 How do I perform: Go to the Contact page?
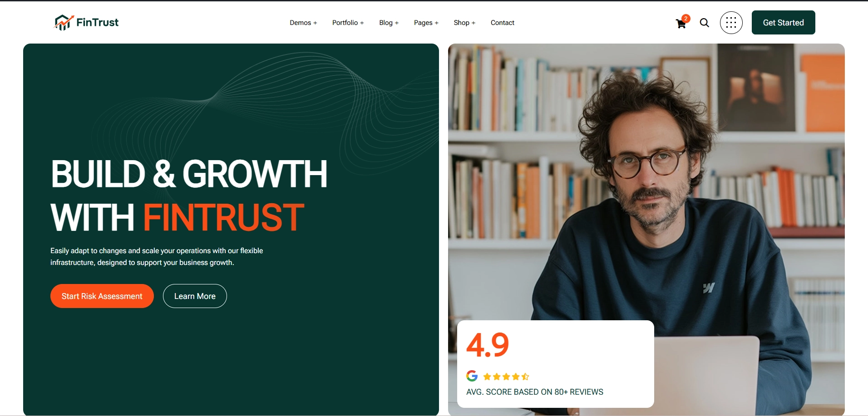[x=502, y=23]
